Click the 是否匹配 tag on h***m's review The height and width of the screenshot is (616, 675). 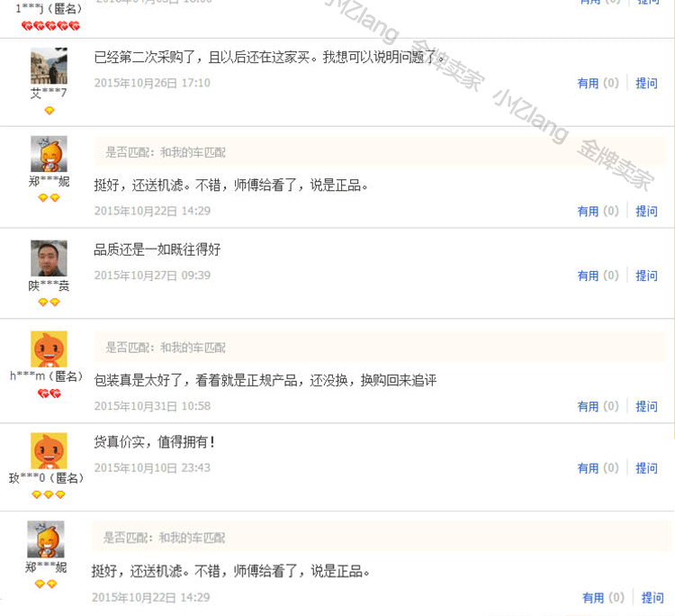click(x=166, y=348)
